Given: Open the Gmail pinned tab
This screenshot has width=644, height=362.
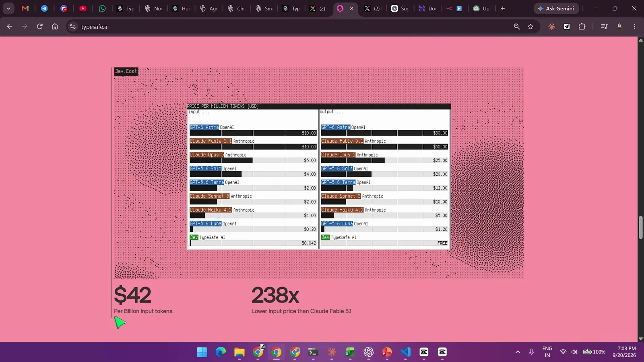Looking at the screenshot, I should pos(25,8).
